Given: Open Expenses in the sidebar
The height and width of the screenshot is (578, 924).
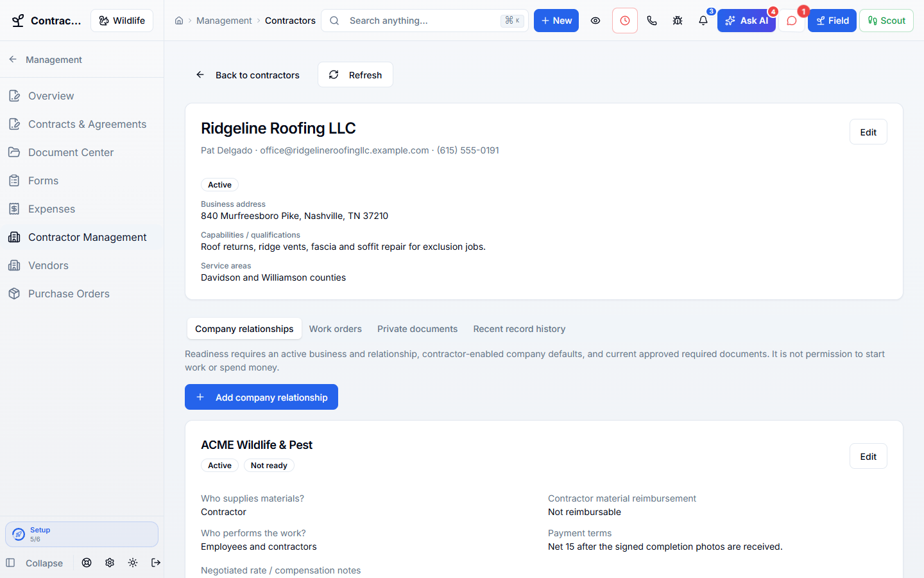Looking at the screenshot, I should click(x=81, y=209).
